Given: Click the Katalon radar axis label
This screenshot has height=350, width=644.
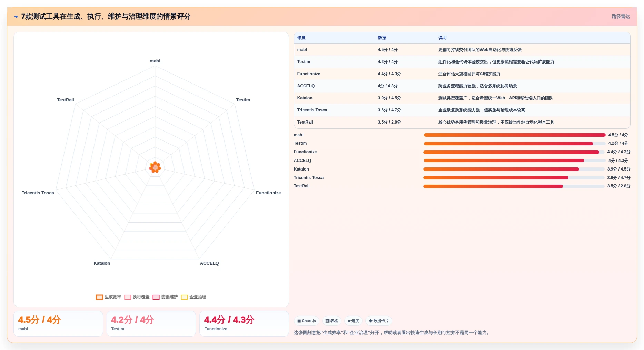Looking at the screenshot, I should pos(102,263).
